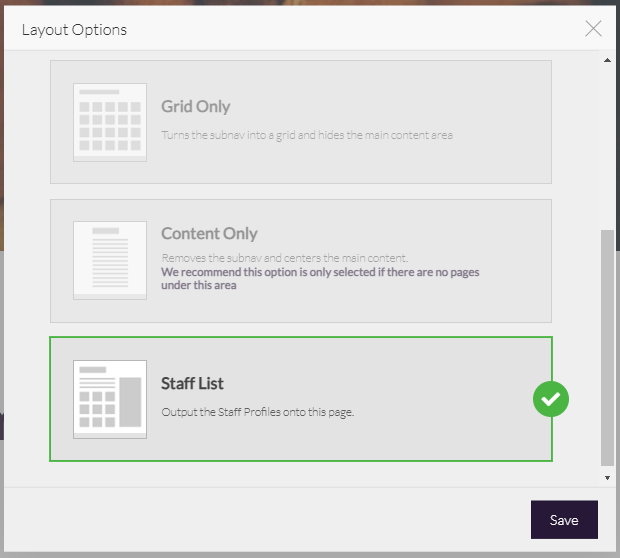Pick the Staff List heading

pyautogui.click(x=192, y=383)
